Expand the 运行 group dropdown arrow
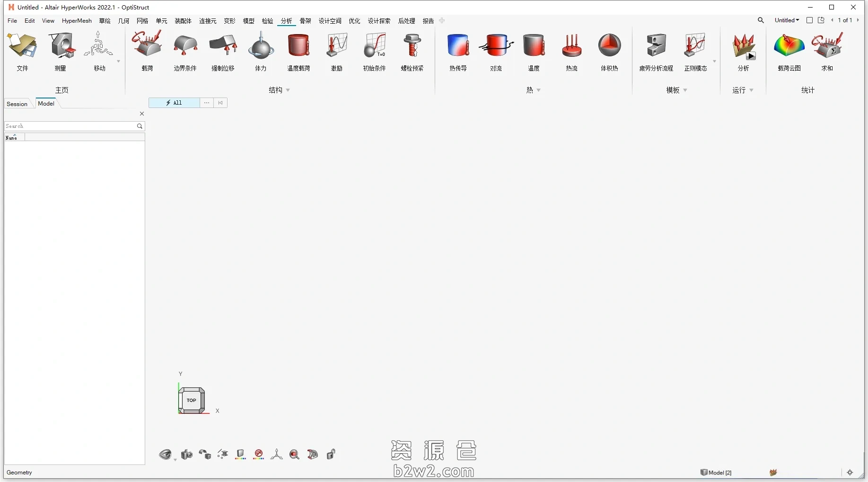This screenshot has height=482, width=868. (x=752, y=90)
